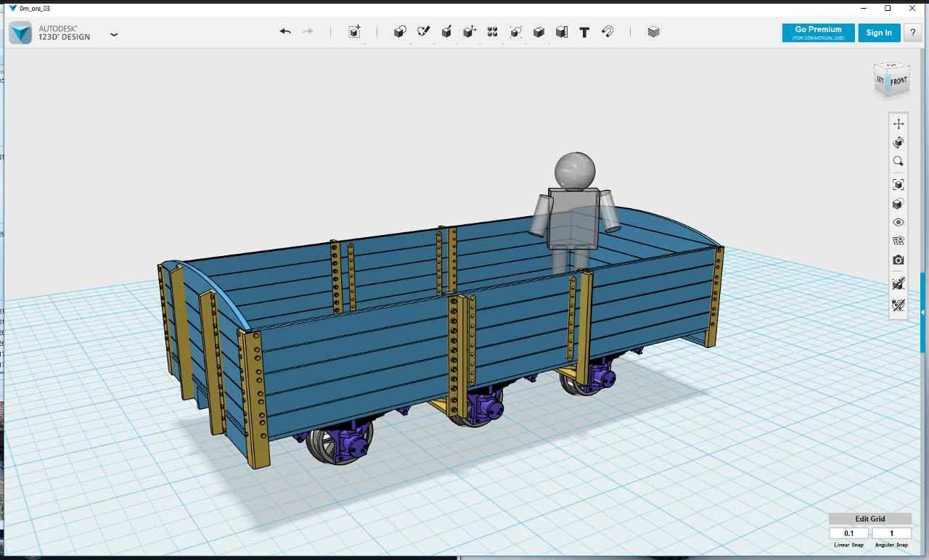Viewport: 929px width, 560px height.
Task: Open the Grouping tools
Action: [515, 32]
